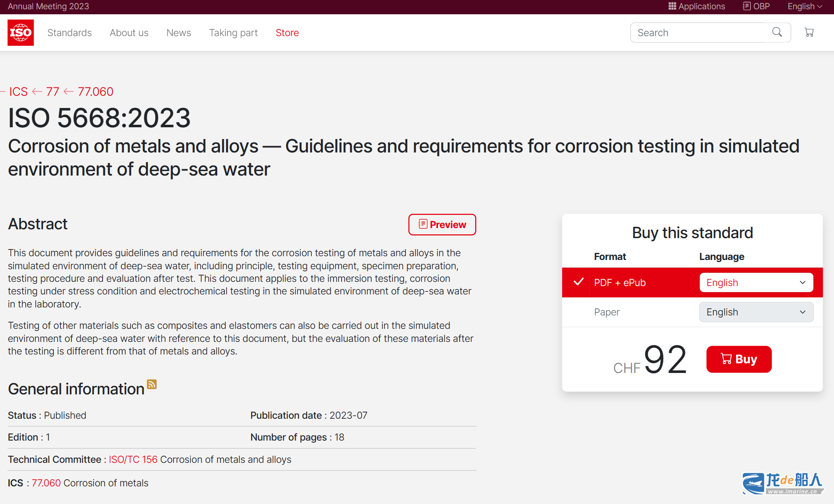Click the checkmark on the PDF + ePub row
The height and width of the screenshot is (504, 834).
579,282
